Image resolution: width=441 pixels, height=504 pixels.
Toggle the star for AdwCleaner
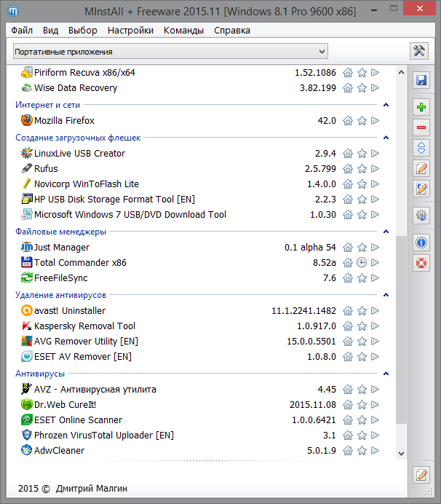point(362,451)
